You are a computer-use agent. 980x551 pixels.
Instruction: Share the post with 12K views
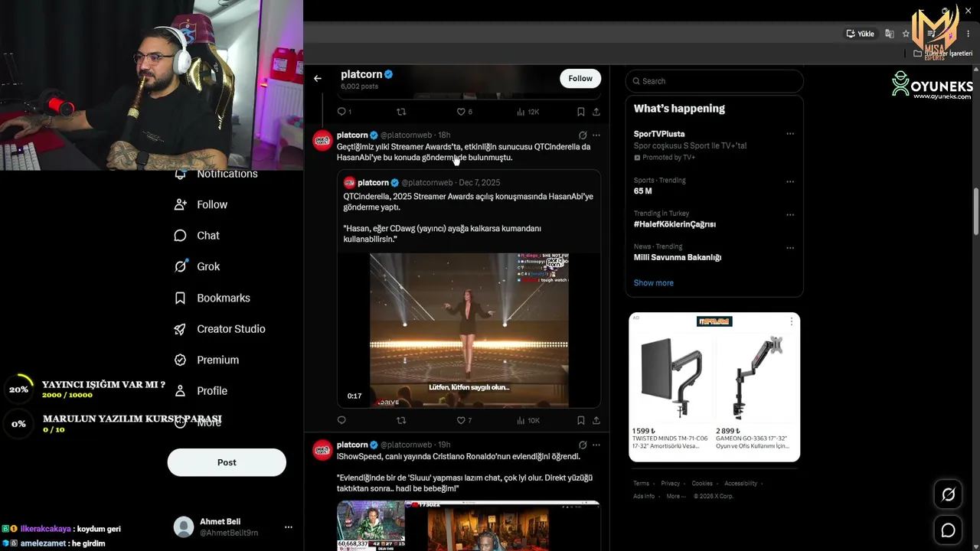click(x=596, y=112)
